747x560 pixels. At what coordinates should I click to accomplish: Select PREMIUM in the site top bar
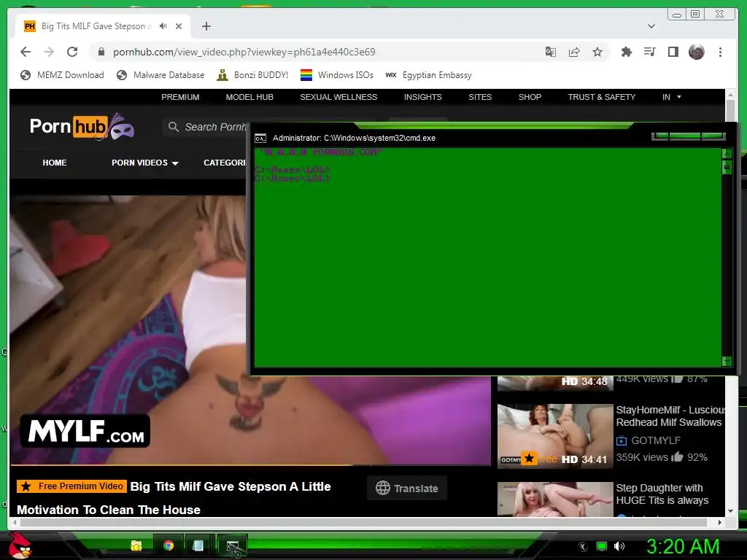pyautogui.click(x=180, y=97)
